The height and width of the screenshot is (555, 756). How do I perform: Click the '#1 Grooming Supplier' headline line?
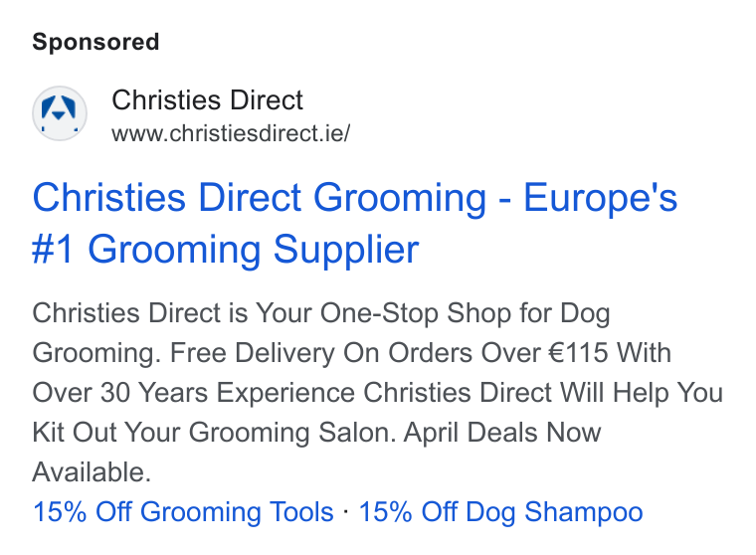pos(225,250)
